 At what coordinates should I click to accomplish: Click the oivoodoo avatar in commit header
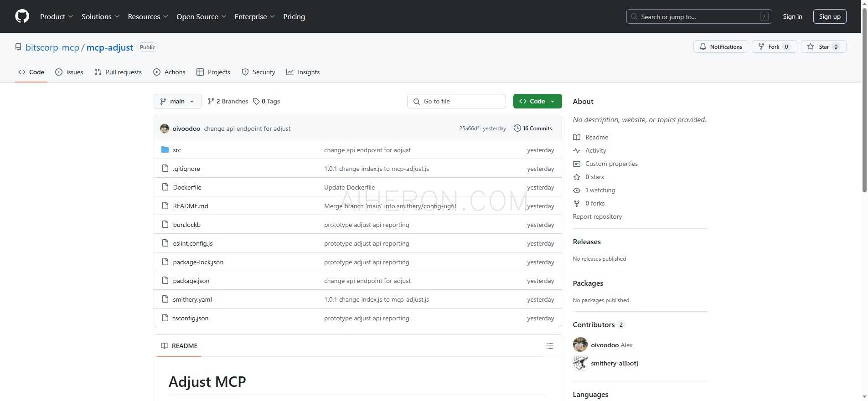click(x=165, y=129)
